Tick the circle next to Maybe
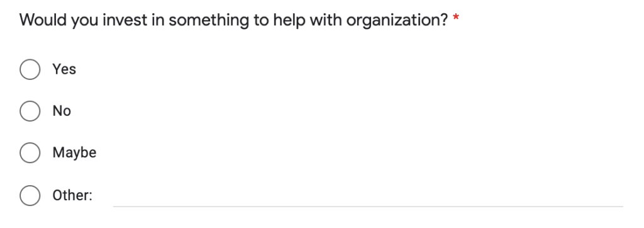The width and height of the screenshot is (644, 228). tap(30, 152)
